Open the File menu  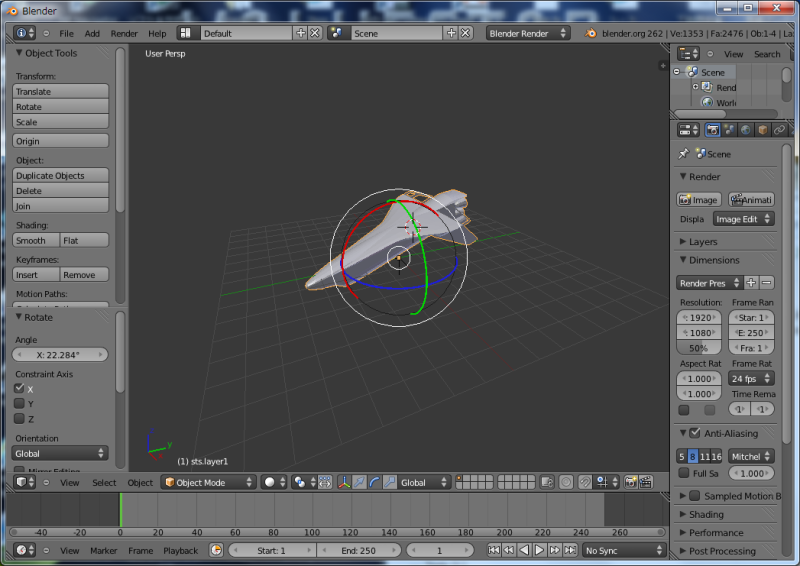pos(66,33)
